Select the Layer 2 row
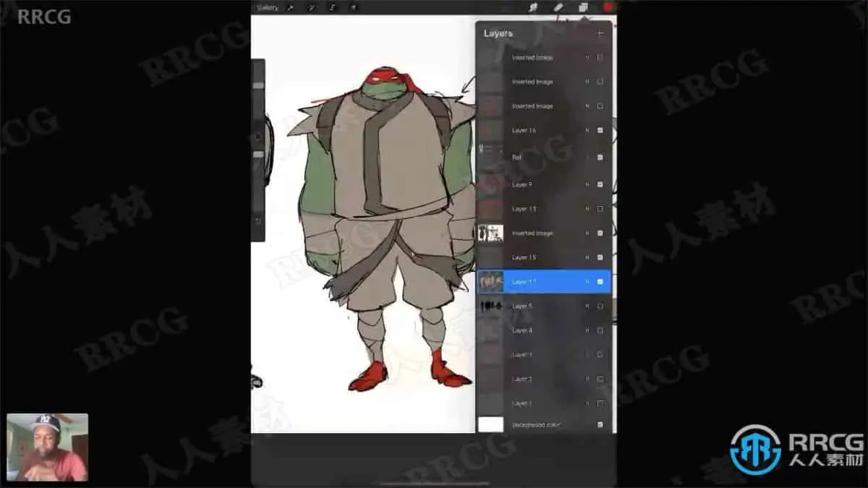868x488 pixels. 544,379
